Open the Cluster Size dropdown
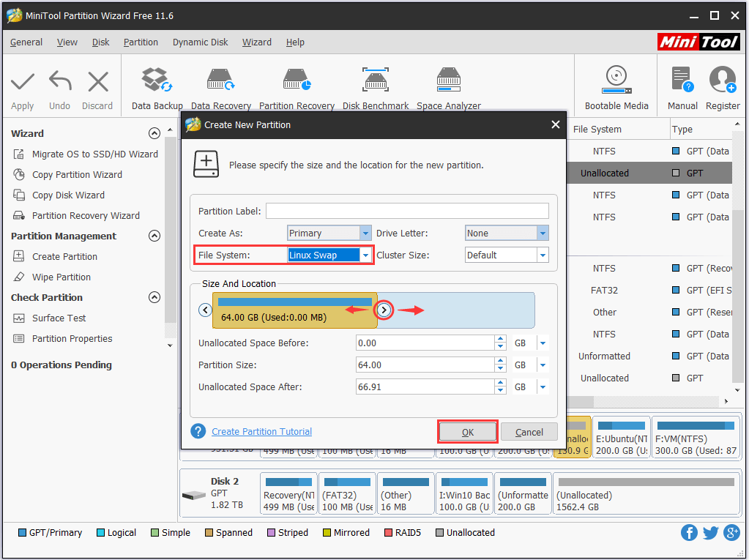The image size is (749, 560). pyautogui.click(x=543, y=255)
